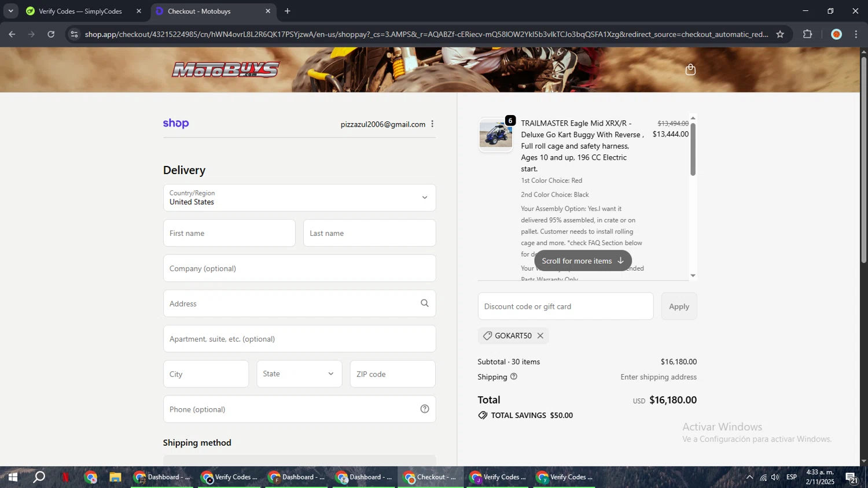Click the Apply discount button
Viewport: 868px width, 488px height.
coord(679,306)
